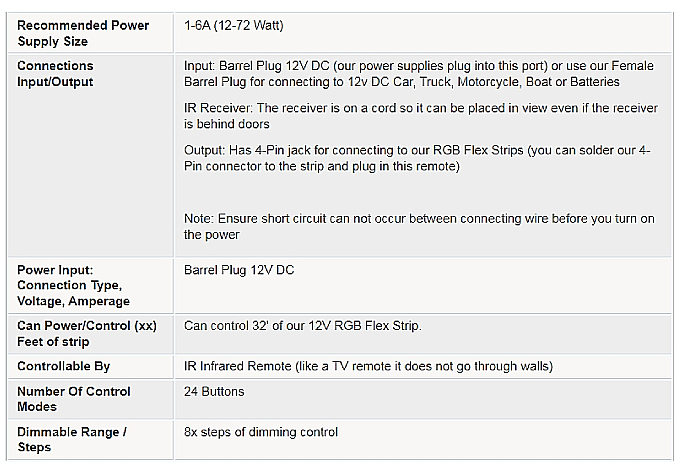Click the "Dimmable Range / Steps" row label

tap(71, 439)
